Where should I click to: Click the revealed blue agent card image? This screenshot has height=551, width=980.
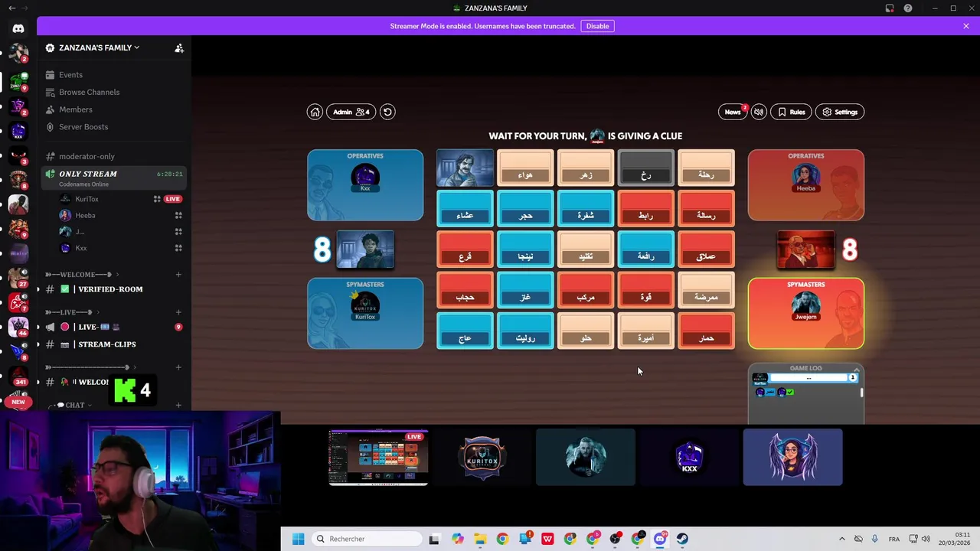click(x=465, y=168)
